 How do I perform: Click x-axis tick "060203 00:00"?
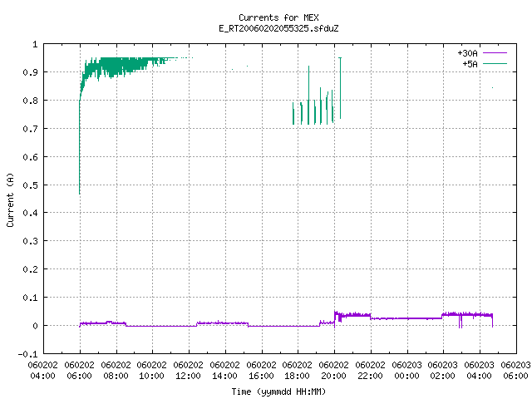[x=406, y=371]
